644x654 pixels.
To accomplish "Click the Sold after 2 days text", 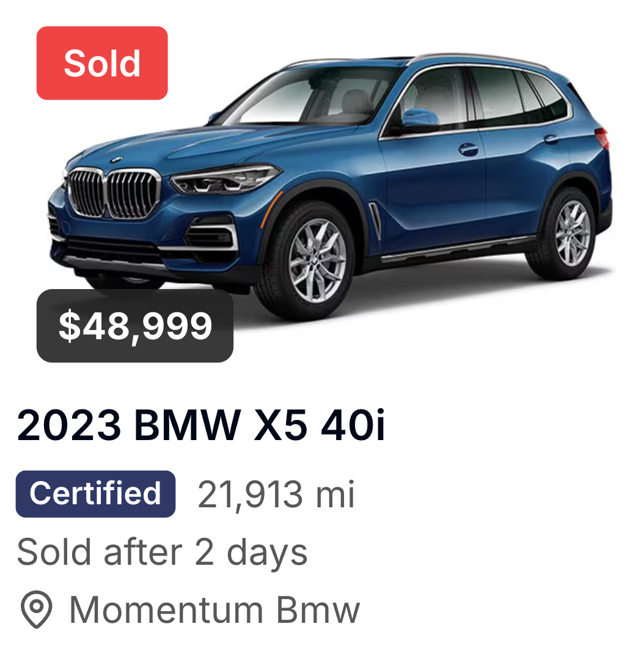I will point(162,552).
